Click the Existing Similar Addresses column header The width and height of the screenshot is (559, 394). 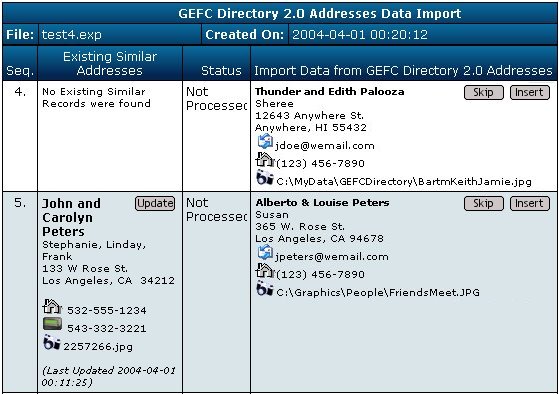[x=110, y=63]
